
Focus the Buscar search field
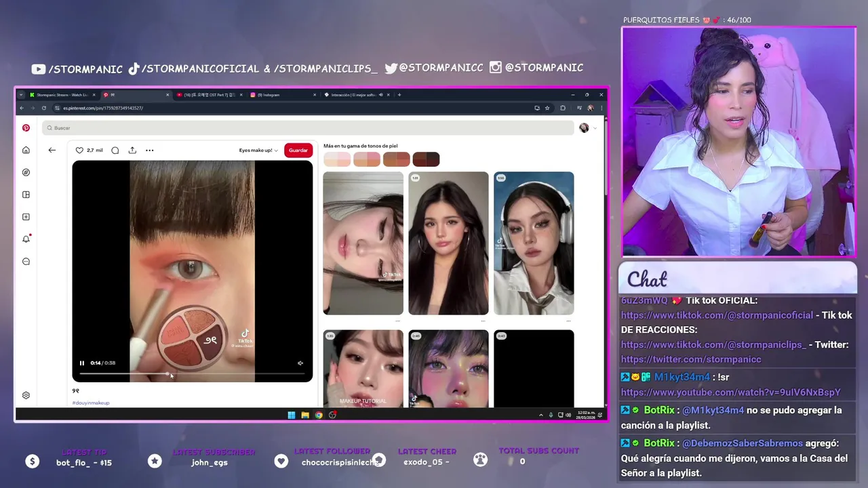(308, 127)
